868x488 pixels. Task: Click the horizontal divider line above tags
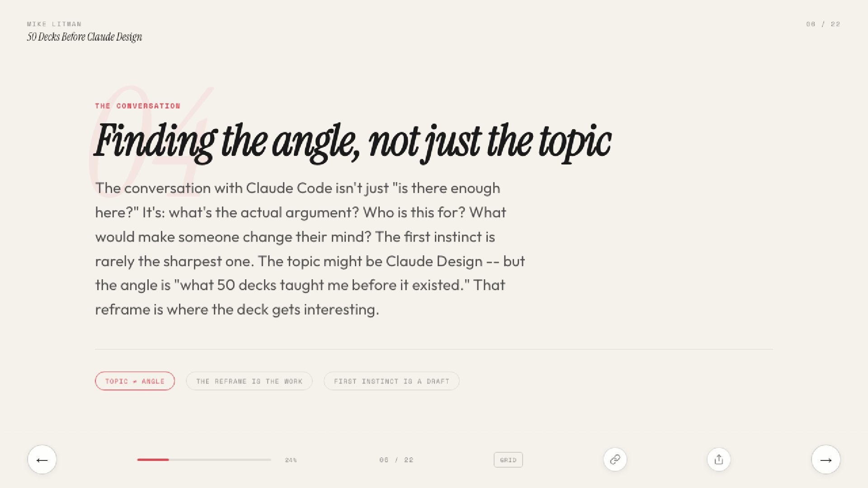point(434,349)
